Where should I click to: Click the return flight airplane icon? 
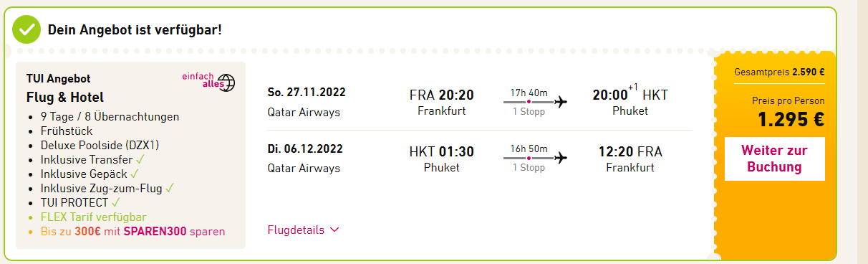pos(561,157)
